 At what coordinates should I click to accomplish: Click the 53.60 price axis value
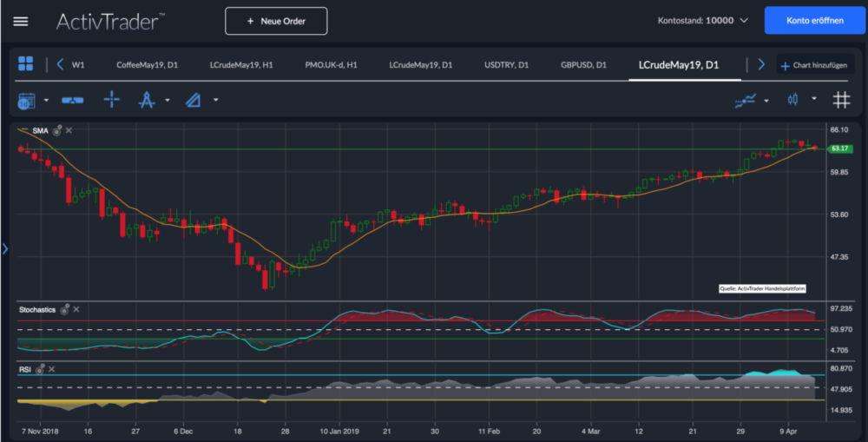tap(839, 214)
